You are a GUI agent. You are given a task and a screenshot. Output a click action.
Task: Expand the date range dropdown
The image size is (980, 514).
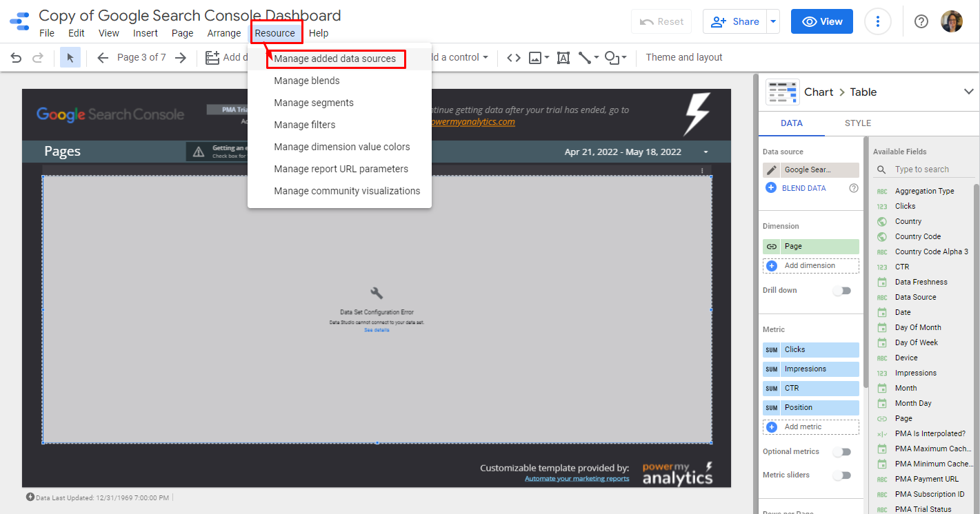click(706, 152)
